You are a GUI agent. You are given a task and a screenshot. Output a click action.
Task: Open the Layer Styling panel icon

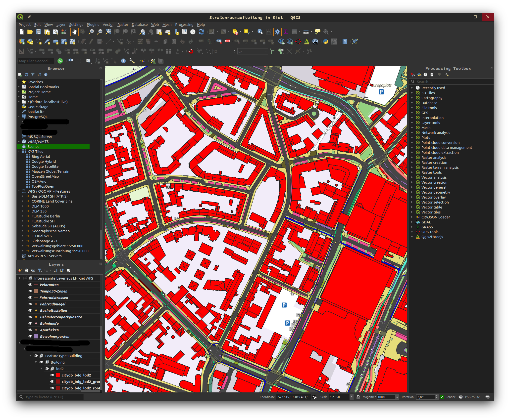pos(20,270)
